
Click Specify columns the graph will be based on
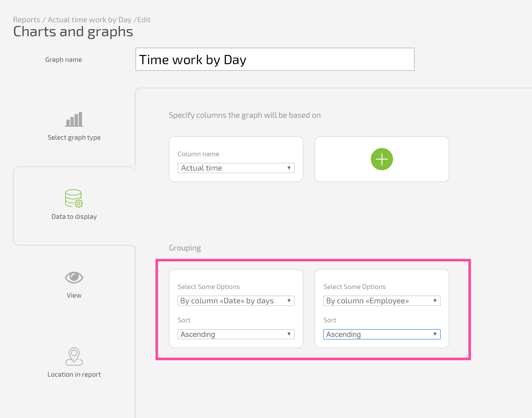click(x=245, y=115)
